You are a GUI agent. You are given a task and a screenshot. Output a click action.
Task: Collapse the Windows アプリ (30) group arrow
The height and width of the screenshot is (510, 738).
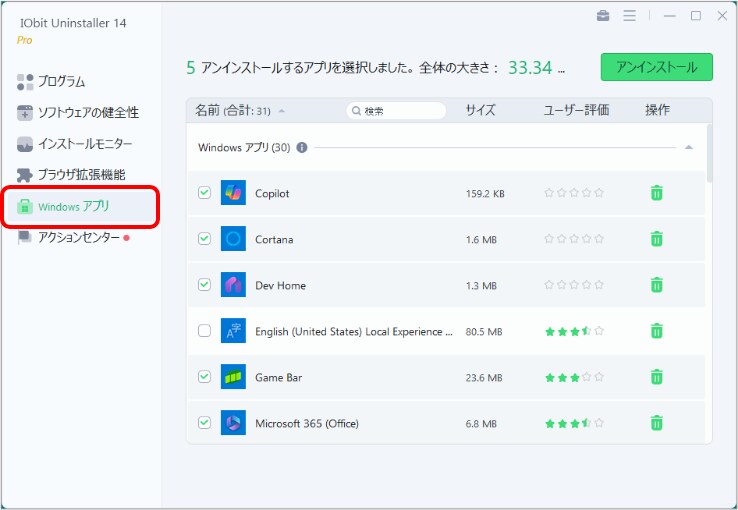coord(689,148)
